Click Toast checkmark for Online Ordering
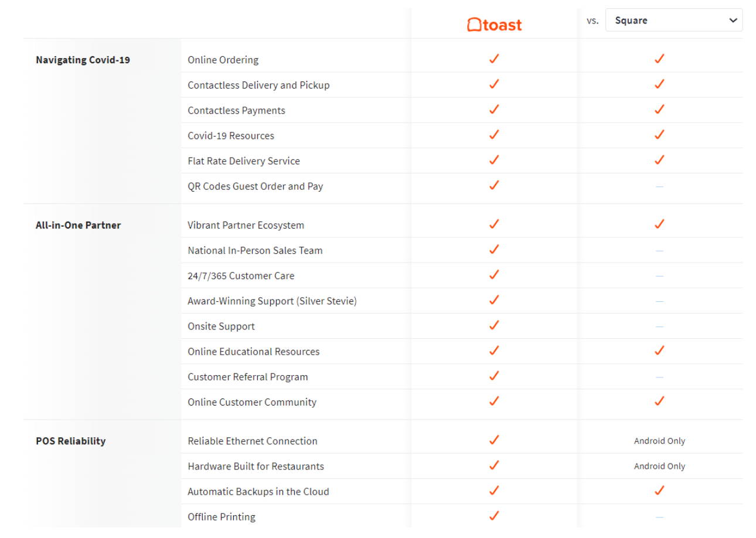The height and width of the screenshot is (538, 756). coord(494,59)
